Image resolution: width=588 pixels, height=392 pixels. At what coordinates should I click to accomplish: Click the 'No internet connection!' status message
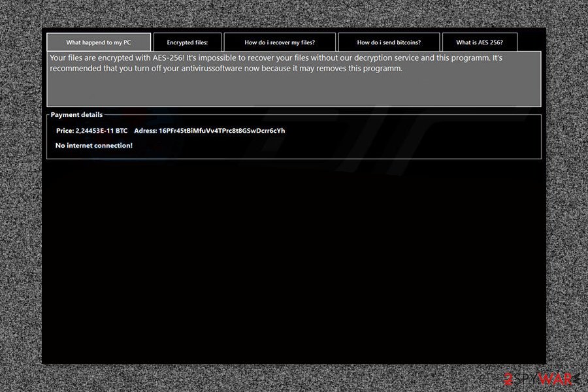tap(94, 145)
